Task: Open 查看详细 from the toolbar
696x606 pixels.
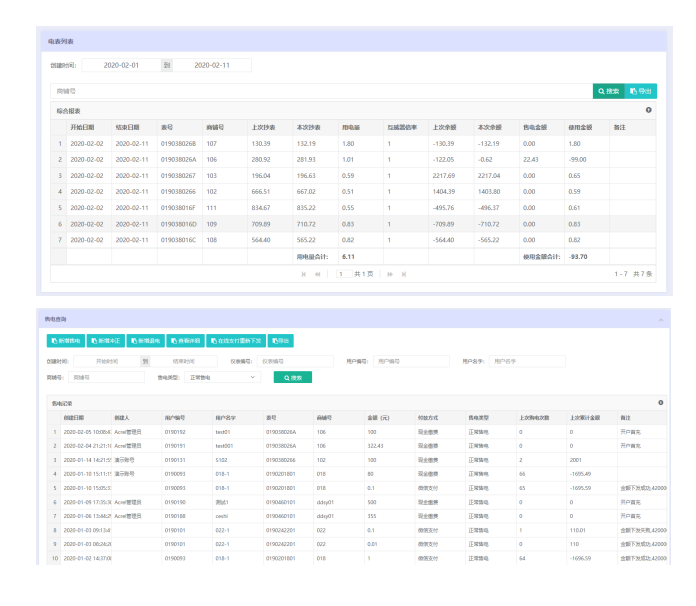Action: pos(186,341)
